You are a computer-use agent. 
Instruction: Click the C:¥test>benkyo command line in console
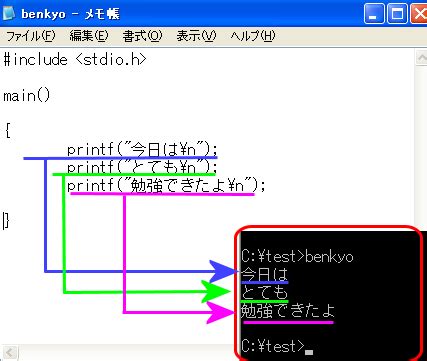pos(297,257)
